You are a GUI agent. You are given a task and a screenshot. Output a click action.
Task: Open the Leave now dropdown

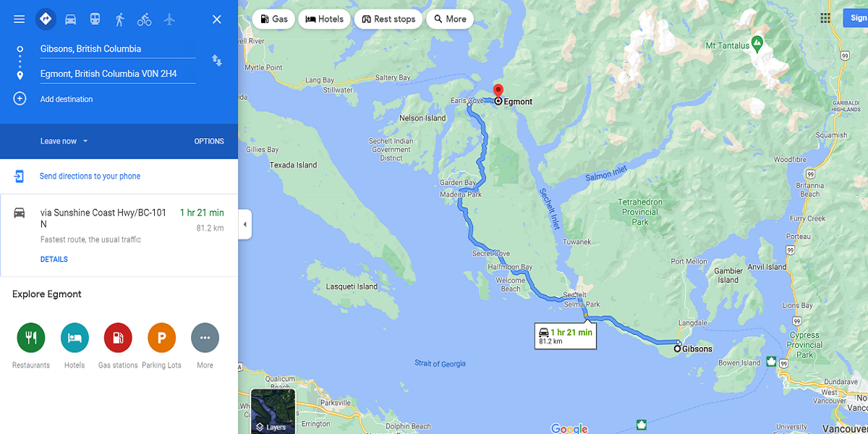click(64, 141)
